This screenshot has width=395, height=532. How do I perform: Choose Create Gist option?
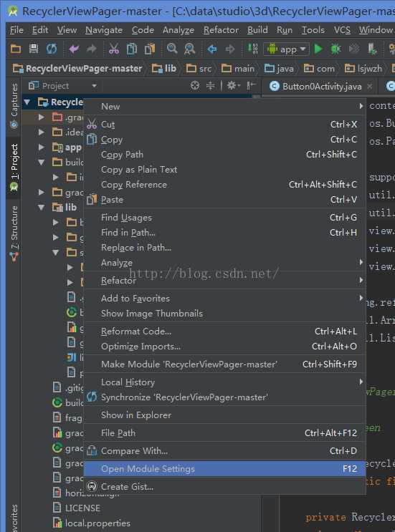click(224, 487)
